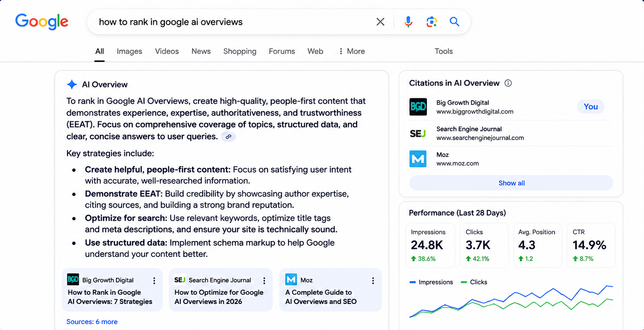This screenshot has height=330, width=644.
Task: Switch to the Images tab
Action: 130,51
